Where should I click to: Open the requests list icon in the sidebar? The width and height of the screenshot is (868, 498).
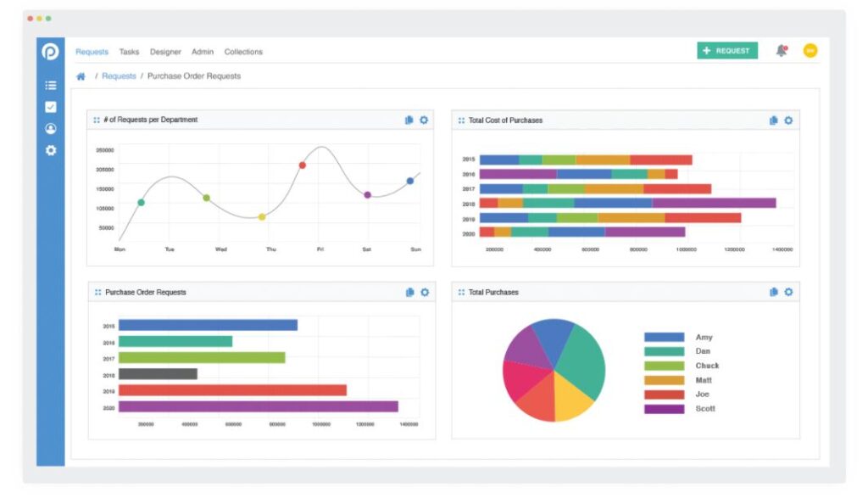coord(50,85)
